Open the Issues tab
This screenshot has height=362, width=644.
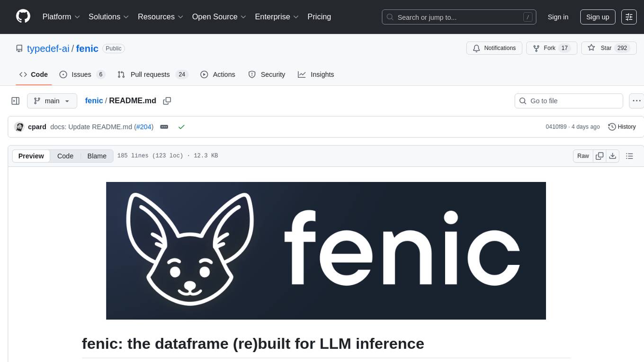(x=82, y=74)
